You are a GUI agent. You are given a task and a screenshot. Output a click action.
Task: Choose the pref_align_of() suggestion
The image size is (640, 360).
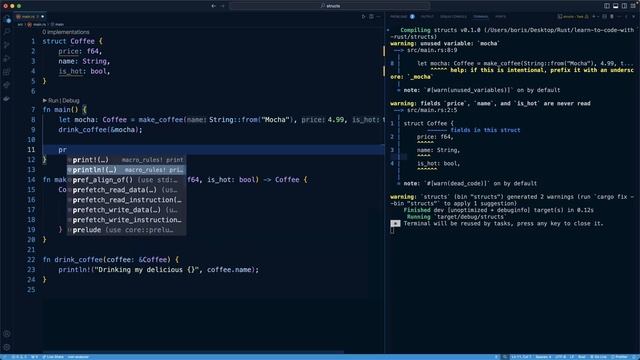(x=127, y=180)
